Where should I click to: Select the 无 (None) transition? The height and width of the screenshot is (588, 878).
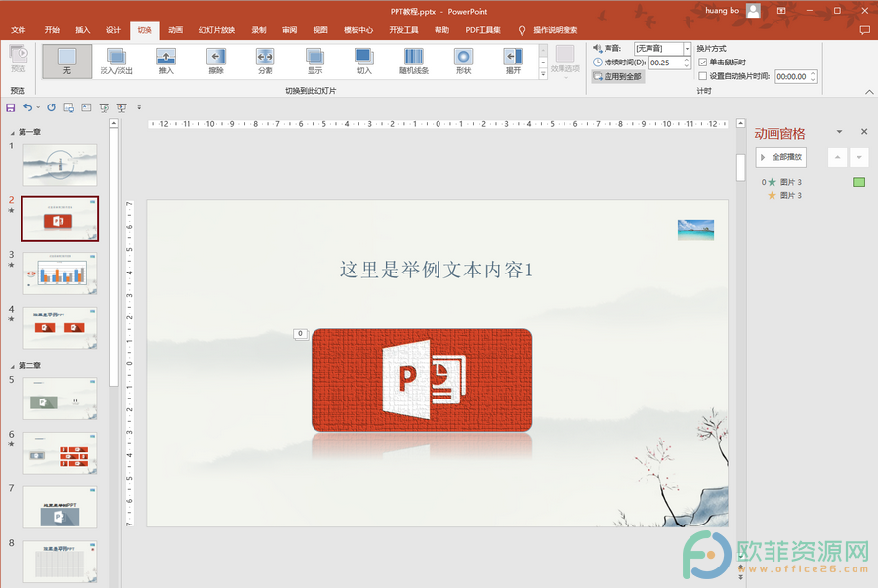coord(66,61)
